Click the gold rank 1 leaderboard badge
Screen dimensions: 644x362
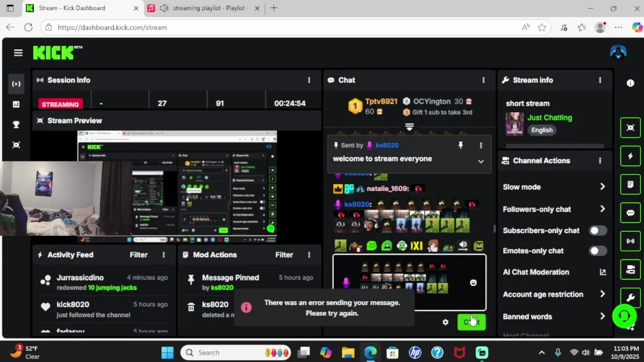coord(355,106)
